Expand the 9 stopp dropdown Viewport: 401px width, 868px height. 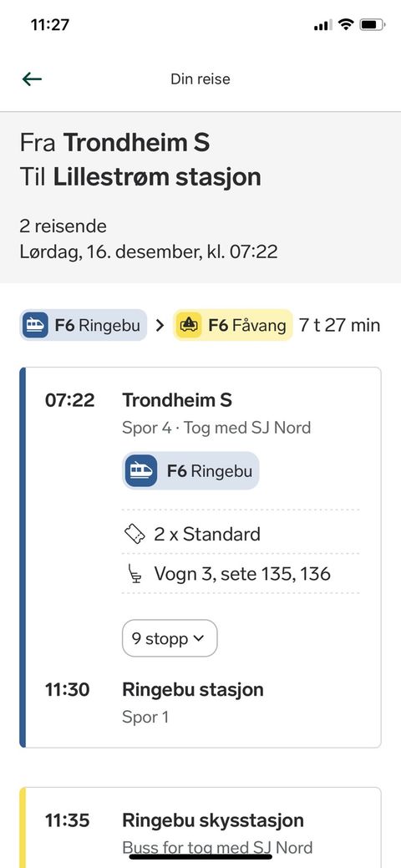coord(170,638)
